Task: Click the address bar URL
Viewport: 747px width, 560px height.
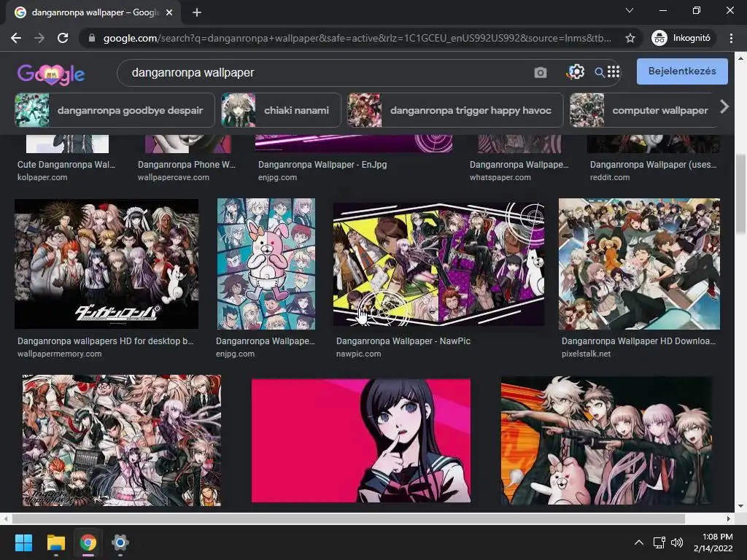Action: click(357, 38)
